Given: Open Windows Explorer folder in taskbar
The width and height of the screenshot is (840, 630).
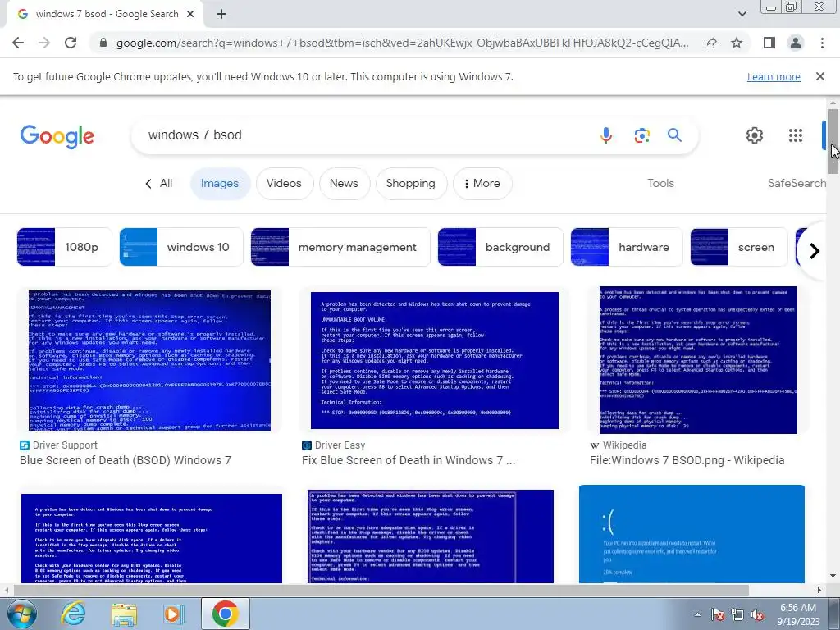Looking at the screenshot, I should 124,614.
